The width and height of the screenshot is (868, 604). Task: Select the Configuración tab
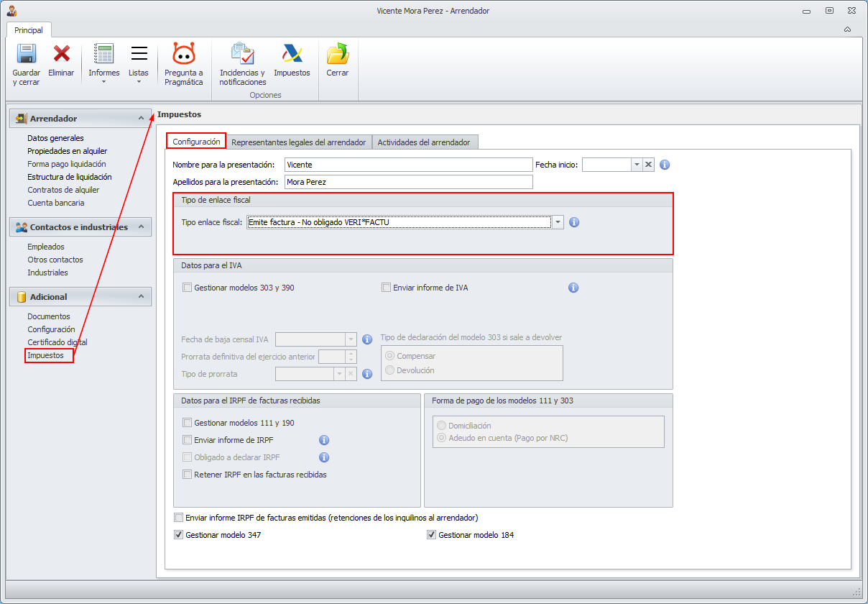pos(196,142)
